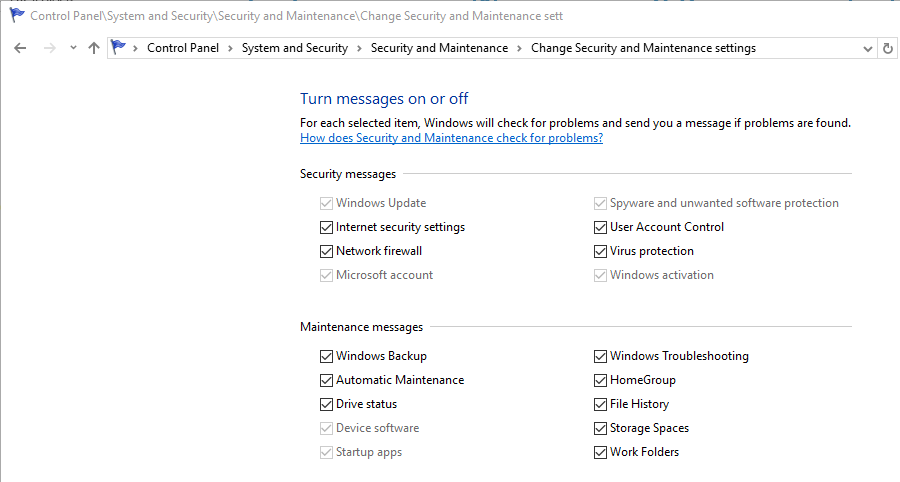
Task: Uncheck the Work Folders checkbox
Action: click(600, 452)
